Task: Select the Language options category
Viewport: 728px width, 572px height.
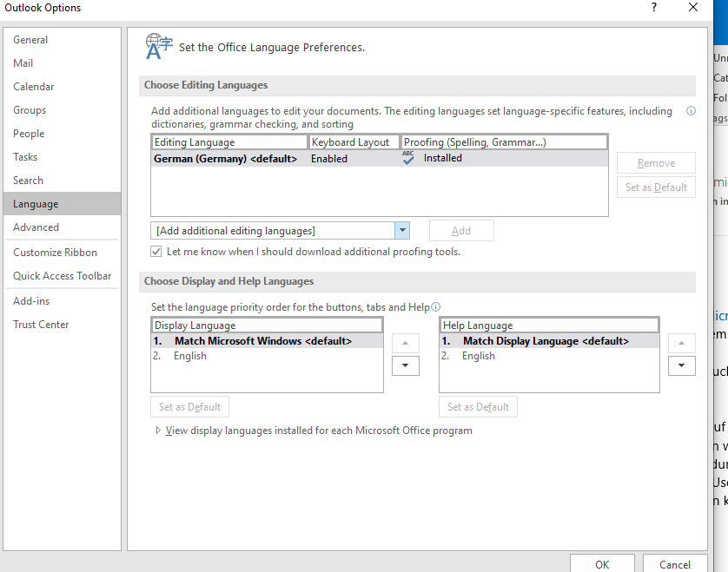Action: click(x=62, y=204)
